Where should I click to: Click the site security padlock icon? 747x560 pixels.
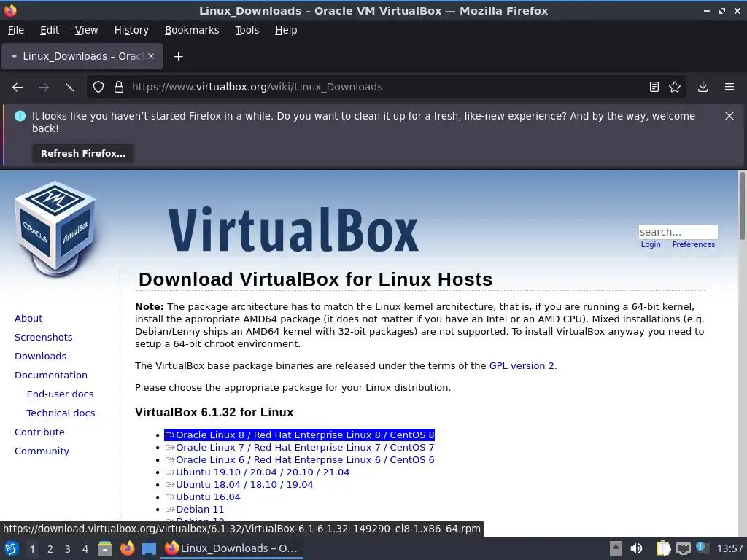119,87
